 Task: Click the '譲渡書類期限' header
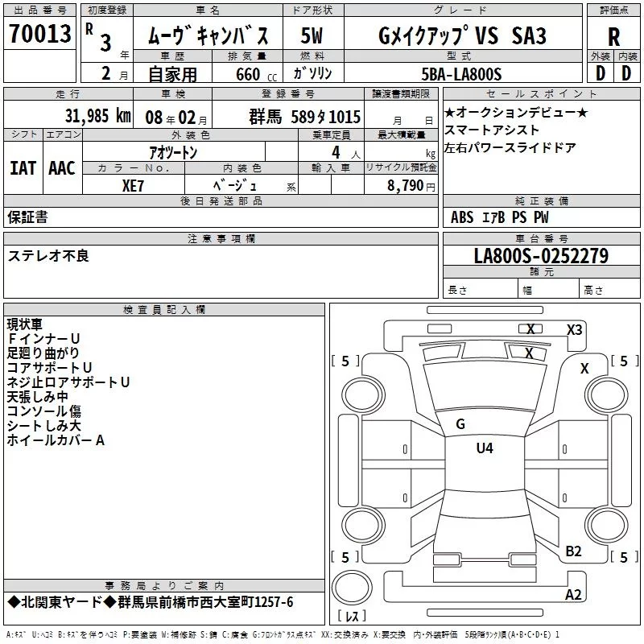(x=401, y=94)
